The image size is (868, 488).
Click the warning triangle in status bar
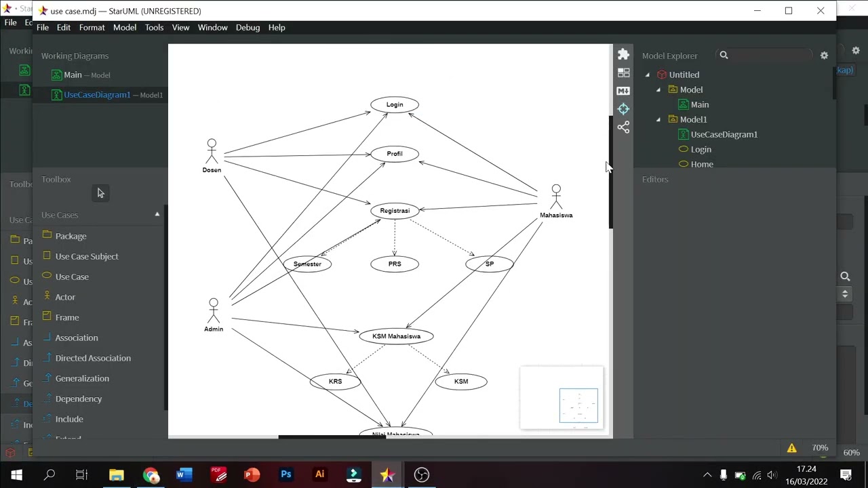point(791,448)
